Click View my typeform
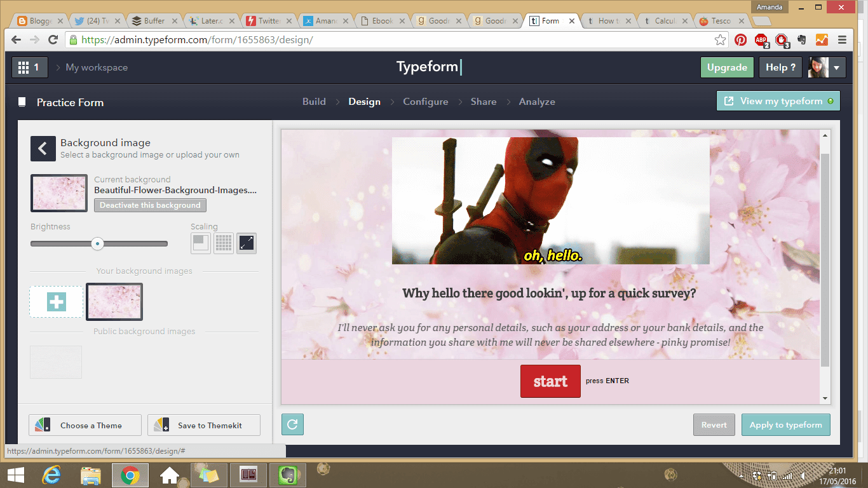868x488 pixels. tap(778, 101)
